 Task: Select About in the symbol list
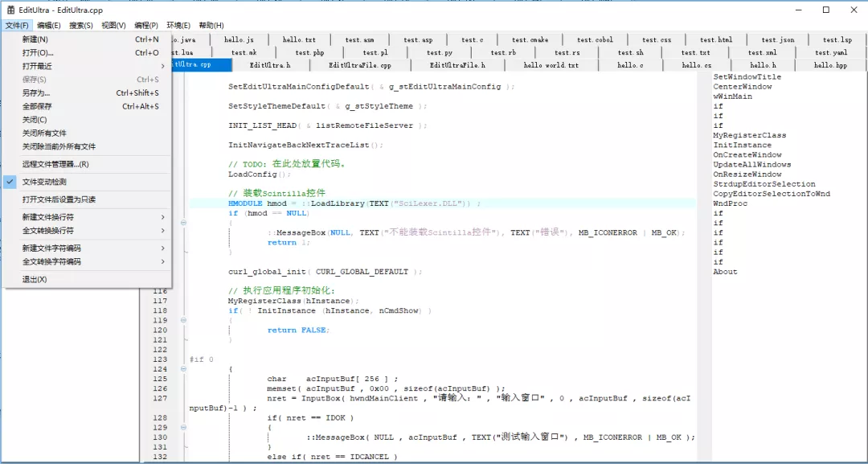click(x=725, y=271)
